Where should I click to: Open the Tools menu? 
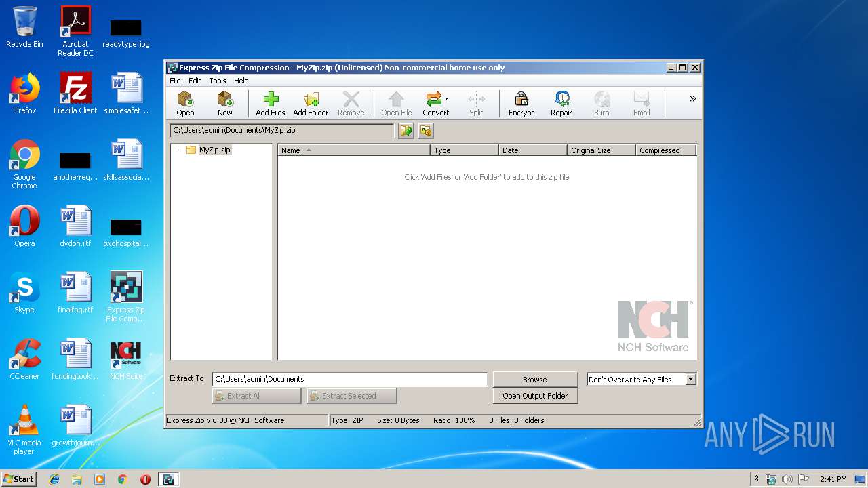[218, 81]
